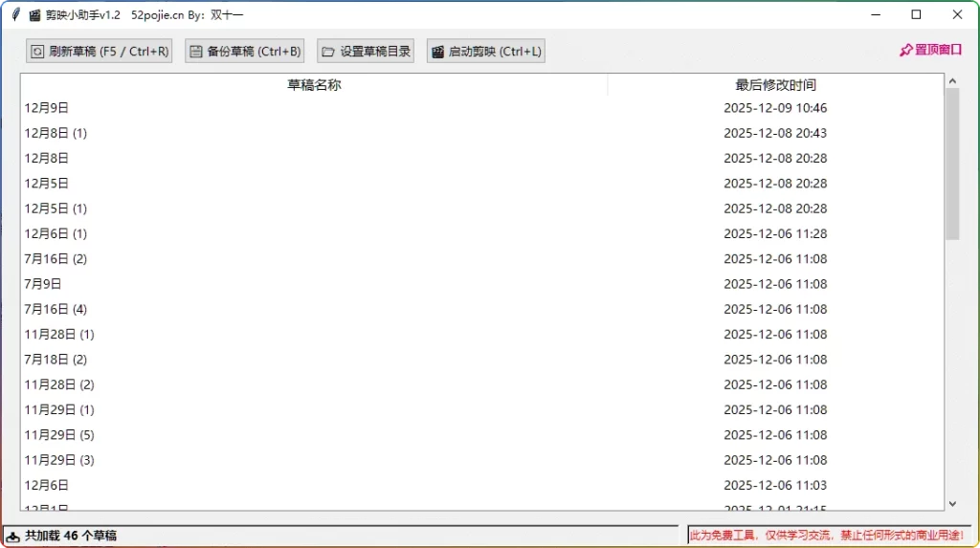Viewport: 980px width, 548px height.
Task: Select draft 12月9日
Action: point(482,108)
